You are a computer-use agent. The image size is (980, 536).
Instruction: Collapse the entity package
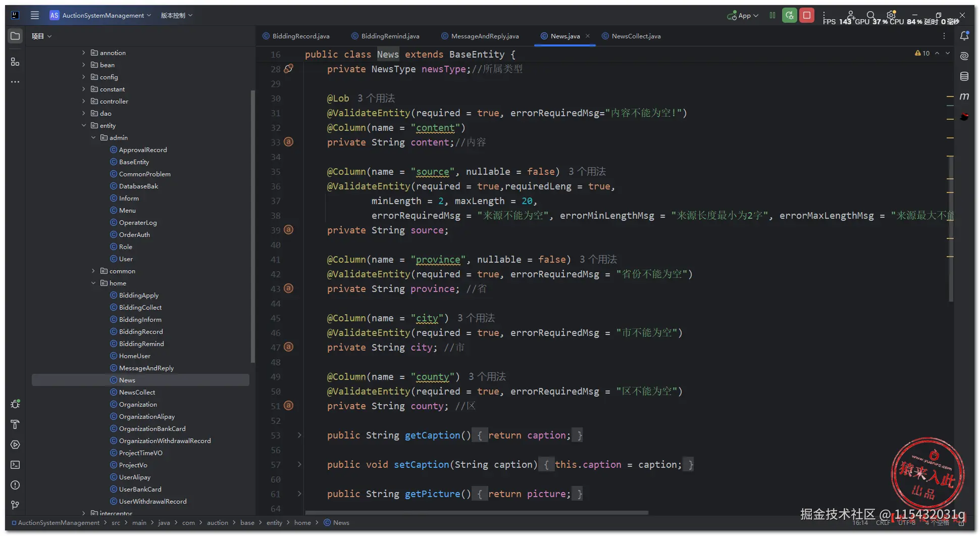(x=84, y=125)
